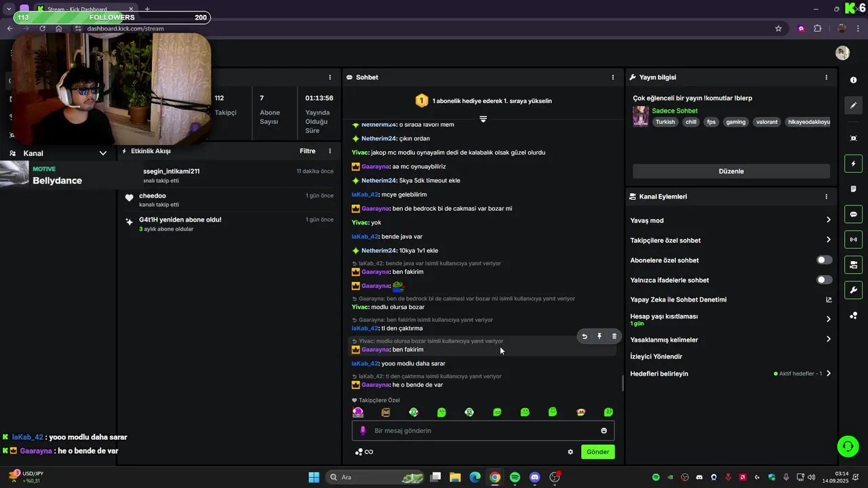Open browser extensions puzzle icon
The width and height of the screenshot is (868, 488).
click(x=817, y=28)
